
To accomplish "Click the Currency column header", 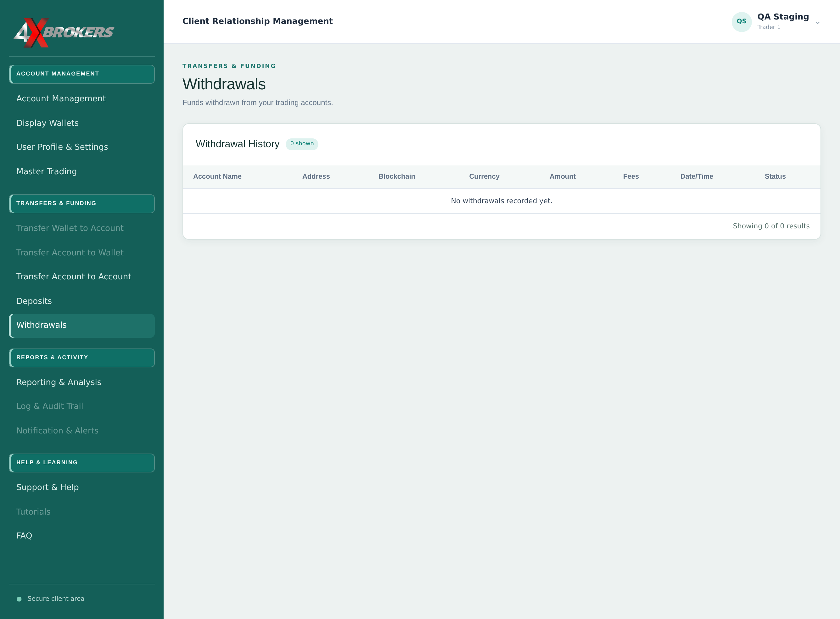I will (484, 176).
